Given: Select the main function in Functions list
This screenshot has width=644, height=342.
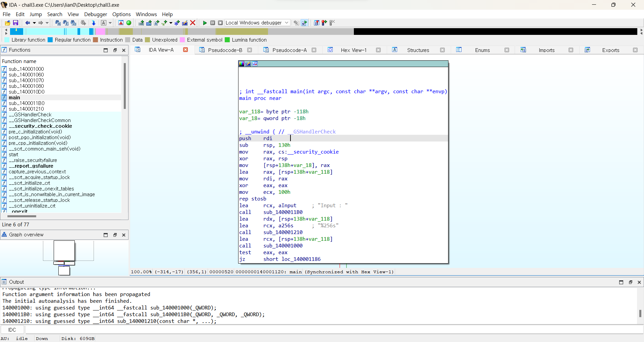Looking at the screenshot, I should pos(14,97).
